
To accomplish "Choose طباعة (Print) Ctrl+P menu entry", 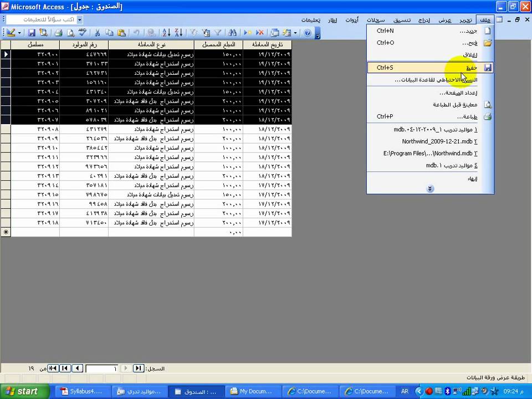I will pyautogui.click(x=430, y=117).
